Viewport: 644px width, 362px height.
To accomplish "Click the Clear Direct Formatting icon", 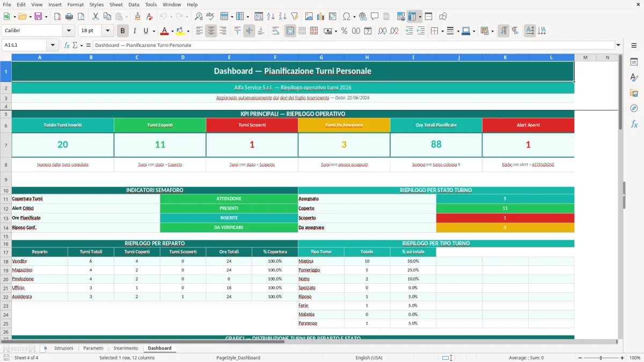I will [x=149, y=17].
